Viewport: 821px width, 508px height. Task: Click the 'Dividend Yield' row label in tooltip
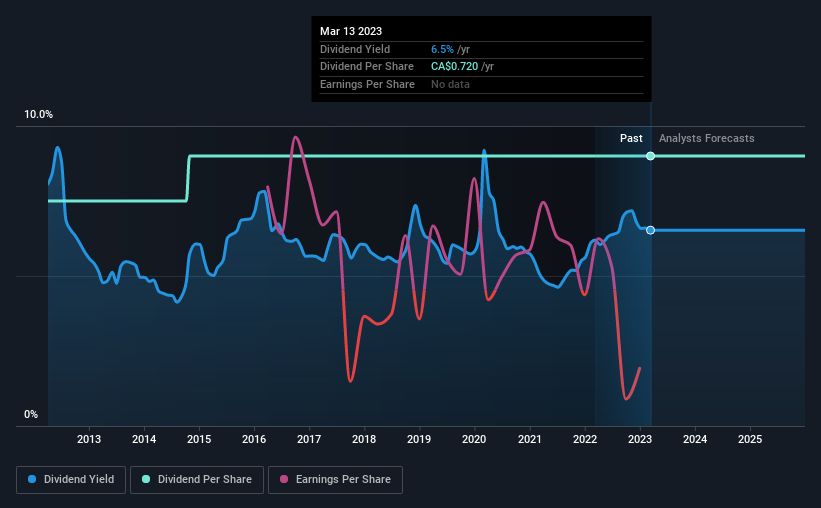pyautogui.click(x=355, y=49)
